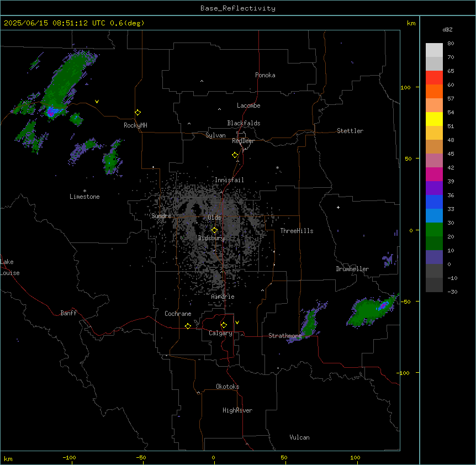This screenshot has width=476, height=465.
Task: Pick the red swatch between 65 and 60 dBZ
Action: (434, 78)
